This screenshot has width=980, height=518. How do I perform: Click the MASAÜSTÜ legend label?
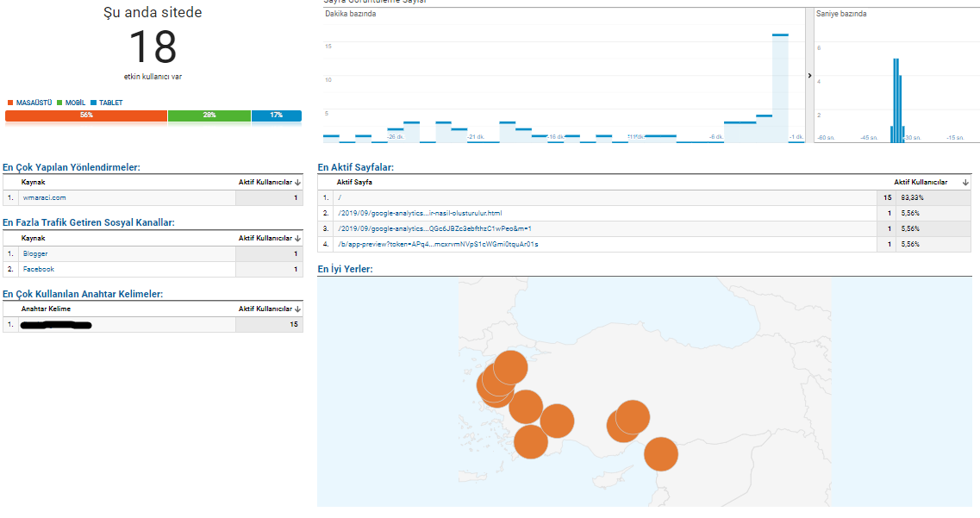34,103
